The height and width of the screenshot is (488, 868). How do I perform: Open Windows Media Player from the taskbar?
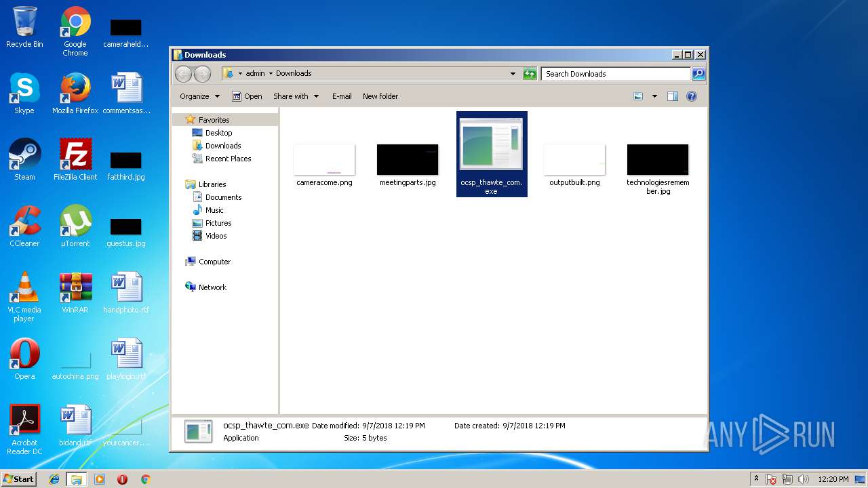tap(100, 479)
